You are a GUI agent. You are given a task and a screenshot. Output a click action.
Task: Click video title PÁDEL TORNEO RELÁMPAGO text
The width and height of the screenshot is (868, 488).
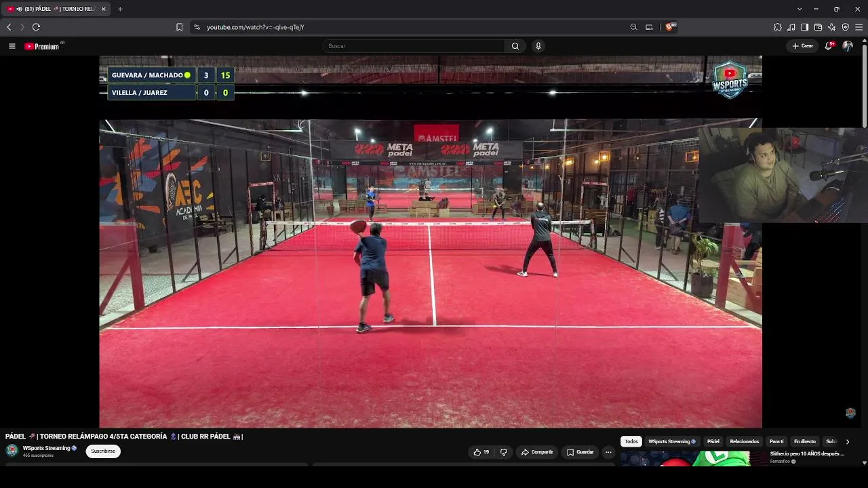pos(124,436)
